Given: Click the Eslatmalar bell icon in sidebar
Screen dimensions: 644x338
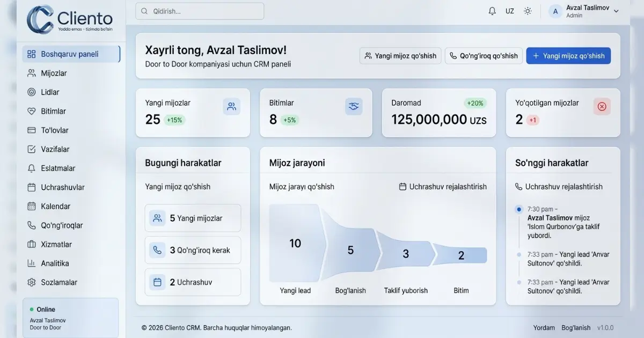Looking at the screenshot, I should tap(31, 168).
